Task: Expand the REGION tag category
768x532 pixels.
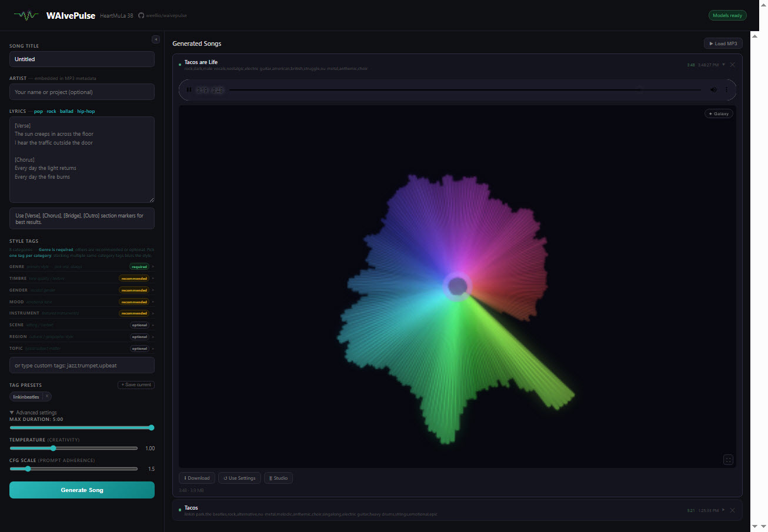Action: click(x=82, y=336)
